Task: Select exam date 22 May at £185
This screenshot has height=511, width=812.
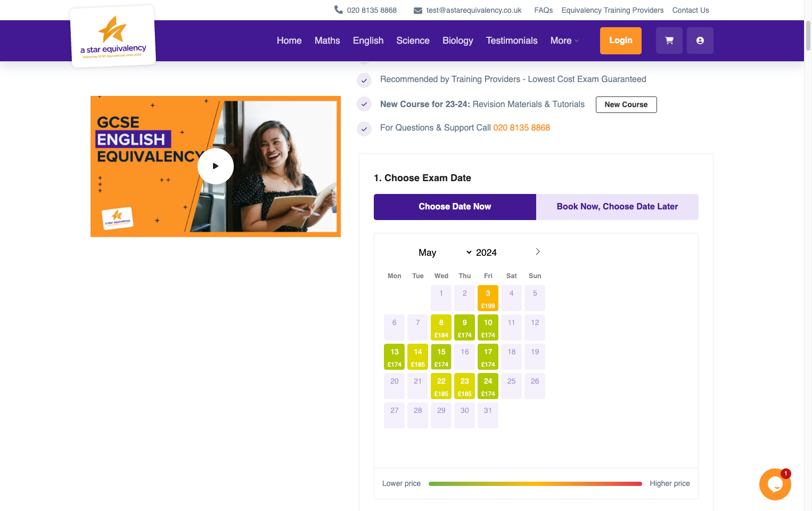Action: point(441,386)
